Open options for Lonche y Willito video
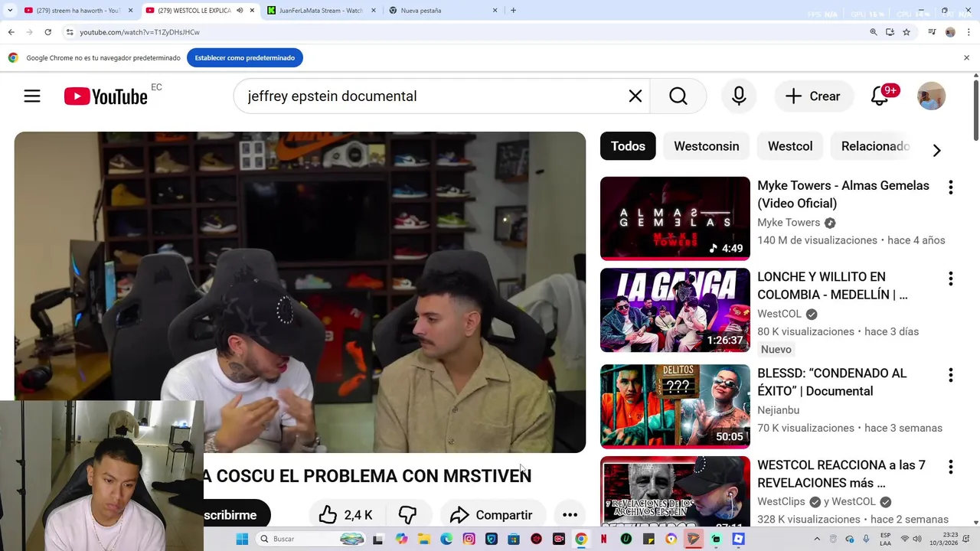 tap(950, 279)
